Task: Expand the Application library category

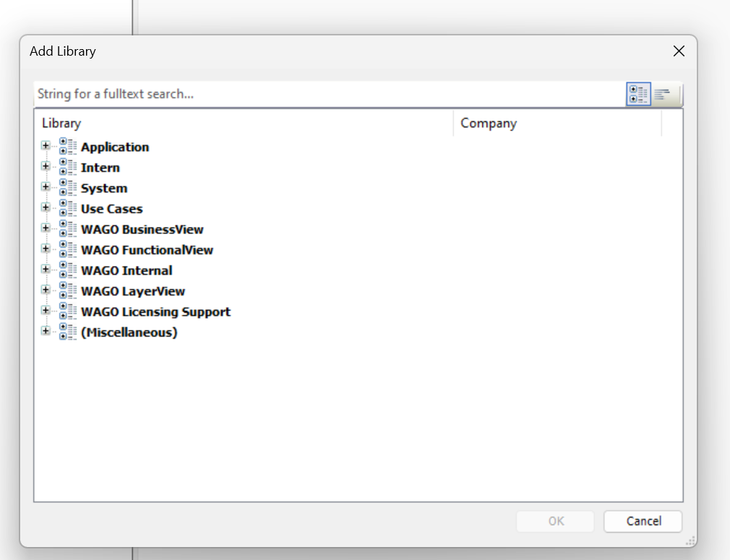Action: (x=46, y=146)
